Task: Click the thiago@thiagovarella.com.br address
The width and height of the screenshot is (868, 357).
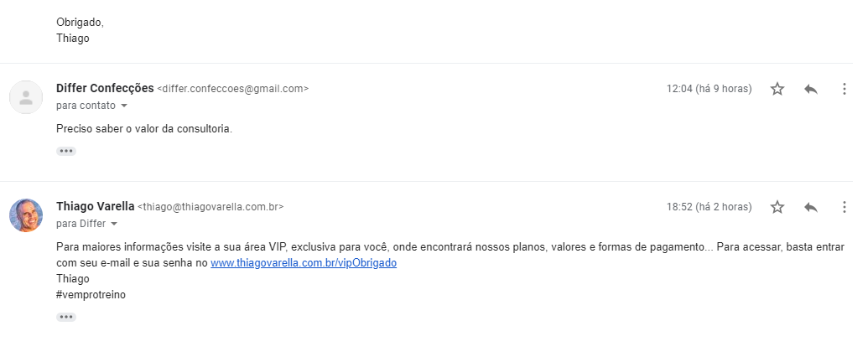Action: (211, 207)
